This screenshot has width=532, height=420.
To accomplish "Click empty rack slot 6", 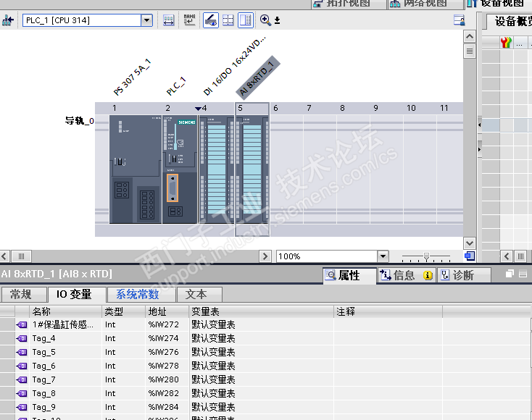I will [287, 169].
